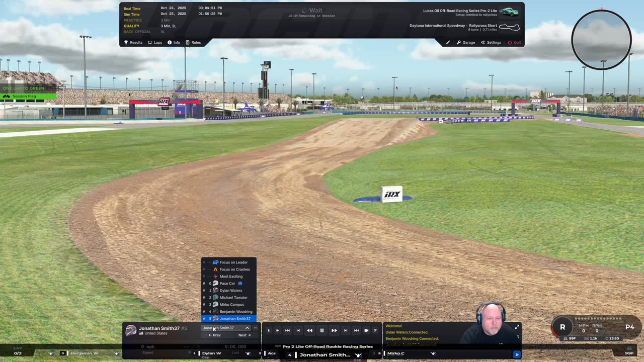Screen dimensions: 644x362
Task: Click blue send arrow in chat
Action: (x=517, y=354)
